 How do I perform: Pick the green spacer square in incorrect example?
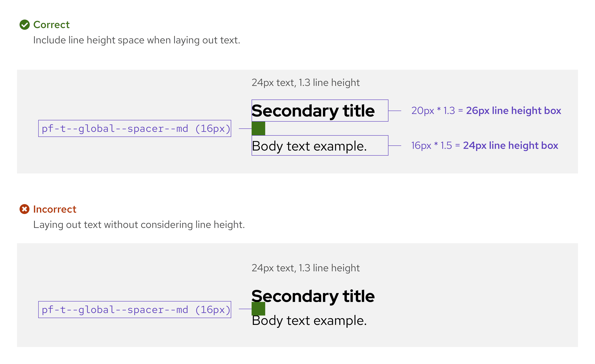258,309
